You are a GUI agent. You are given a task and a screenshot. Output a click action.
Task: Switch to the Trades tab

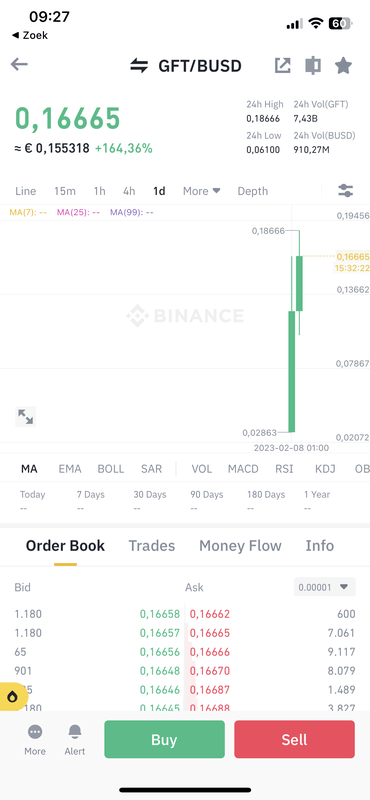[152, 545]
